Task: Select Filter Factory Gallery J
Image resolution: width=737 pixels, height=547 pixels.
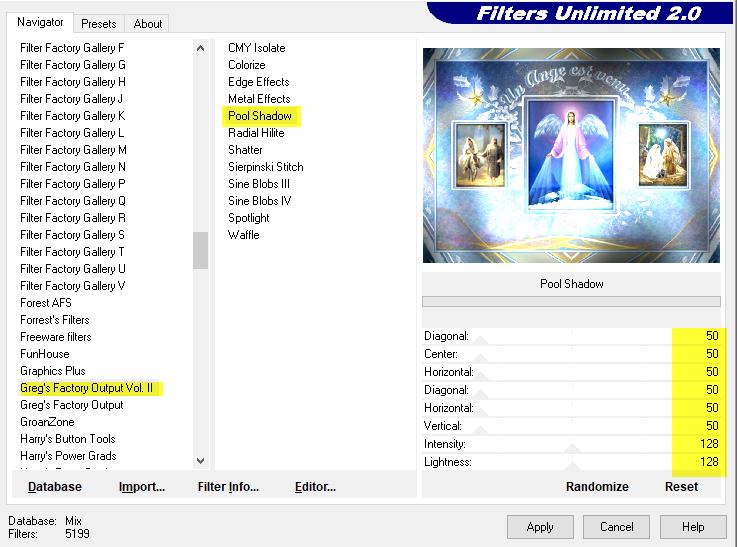Action: pos(71,99)
